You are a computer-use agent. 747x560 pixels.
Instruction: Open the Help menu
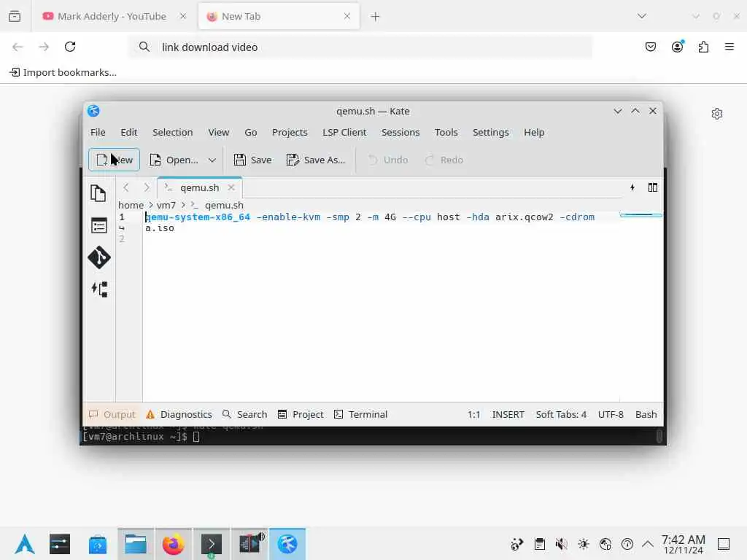(534, 133)
